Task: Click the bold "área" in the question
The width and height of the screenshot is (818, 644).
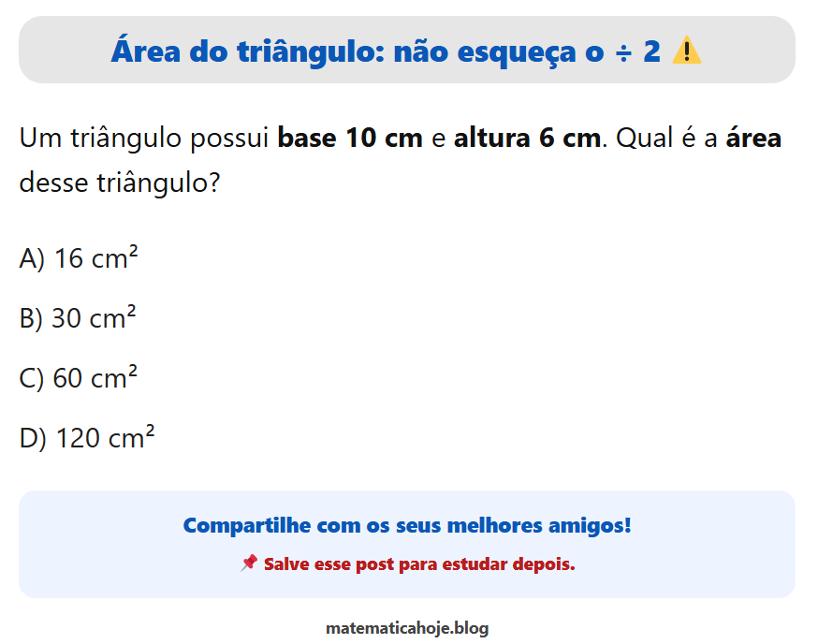Action: coord(753,139)
